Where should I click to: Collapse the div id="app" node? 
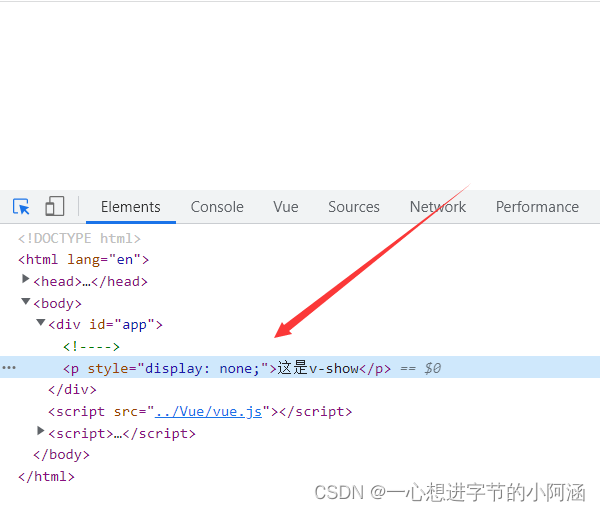click(41, 323)
